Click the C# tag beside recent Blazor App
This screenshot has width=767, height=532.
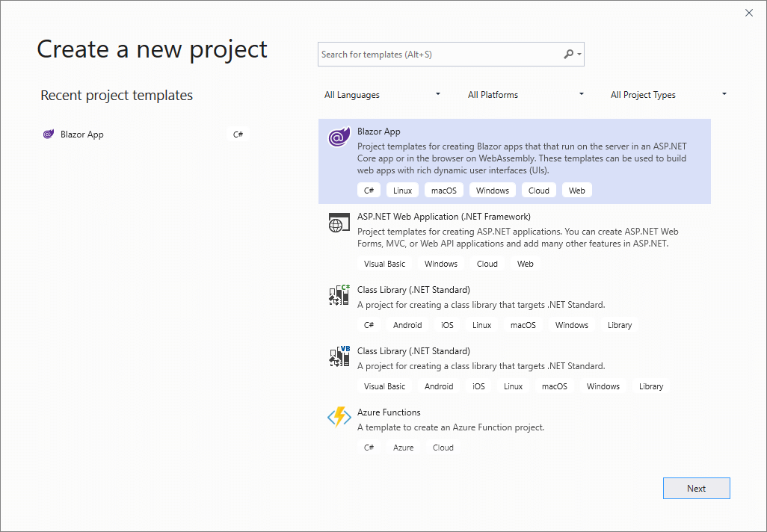coord(238,134)
